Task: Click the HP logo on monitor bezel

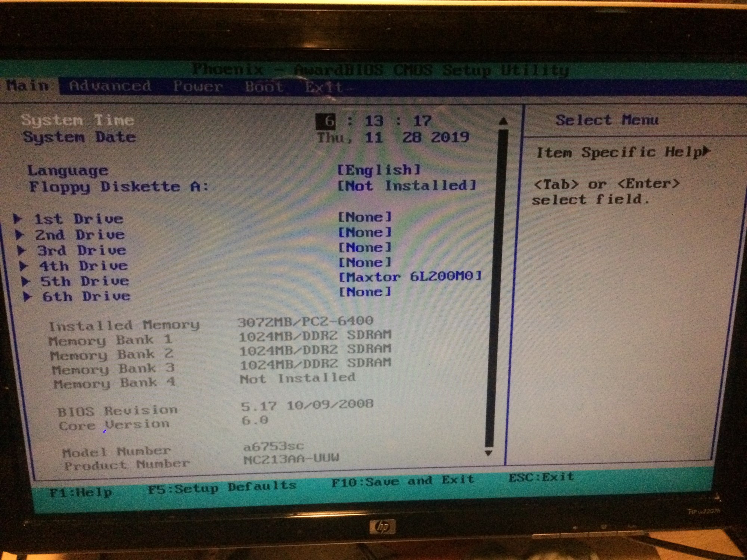Action: [382, 527]
